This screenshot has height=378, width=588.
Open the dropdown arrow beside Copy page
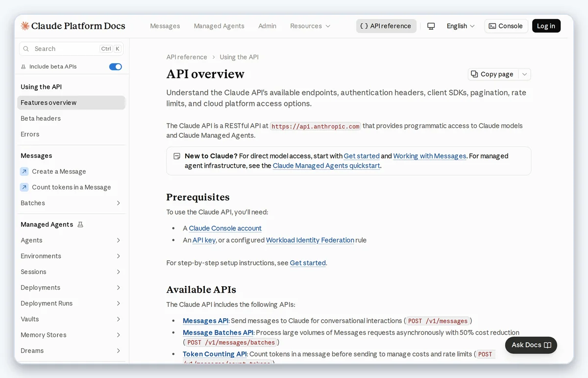point(524,74)
